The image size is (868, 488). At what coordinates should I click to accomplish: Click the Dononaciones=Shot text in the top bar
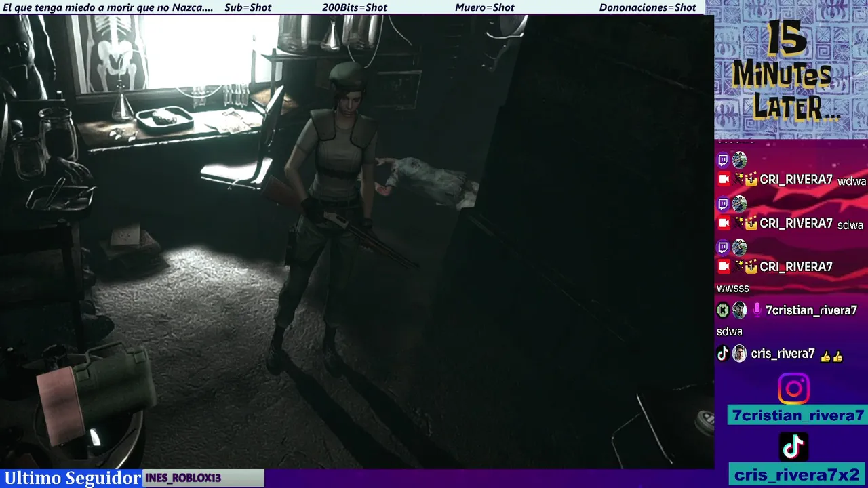pyautogui.click(x=648, y=7)
